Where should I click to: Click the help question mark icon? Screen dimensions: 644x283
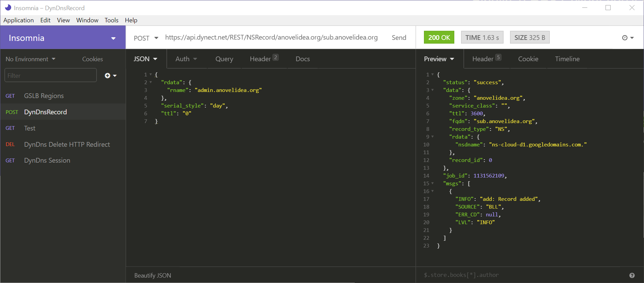pyautogui.click(x=632, y=276)
